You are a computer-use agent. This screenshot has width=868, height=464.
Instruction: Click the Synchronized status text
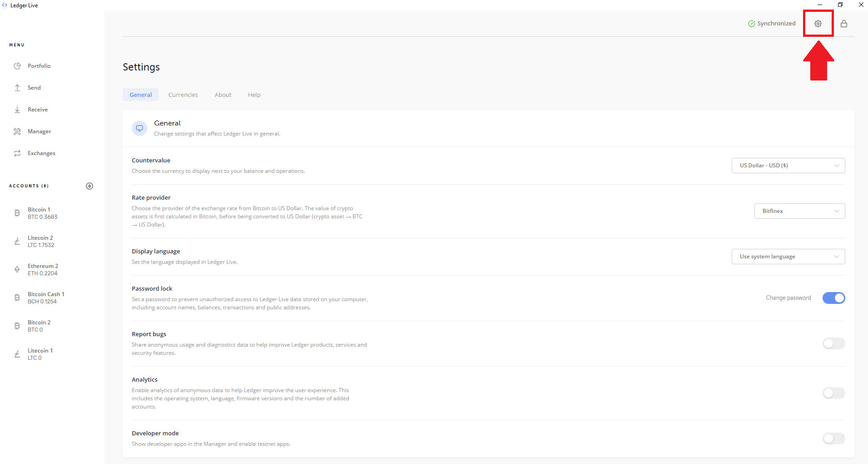776,24
